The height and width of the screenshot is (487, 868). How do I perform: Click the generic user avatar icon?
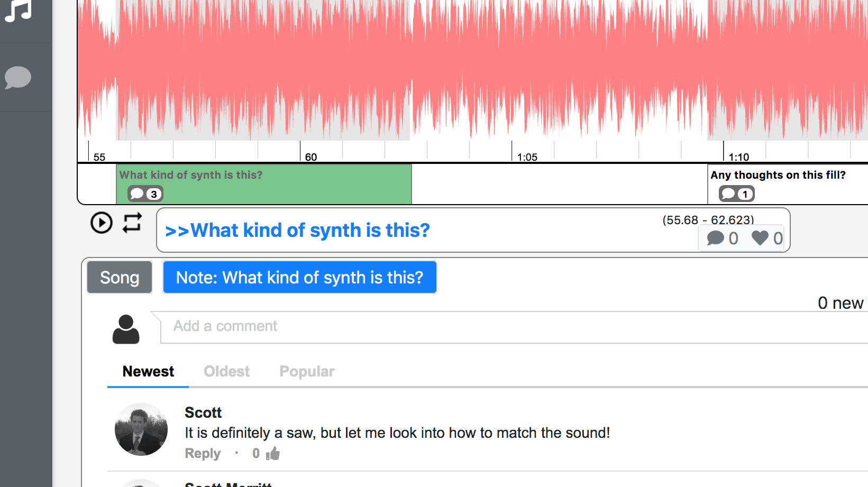click(126, 329)
